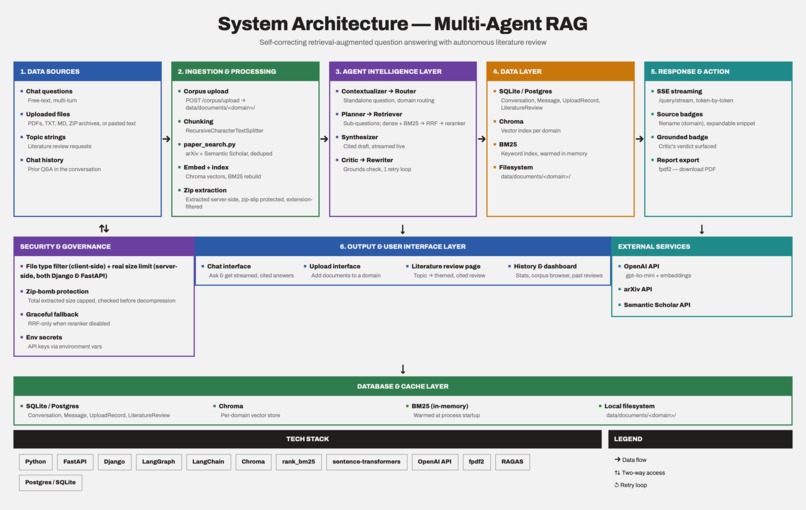The height and width of the screenshot is (510, 806).
Task: Click the 'sentence-transformers' tag
Action: pos(367,462)
